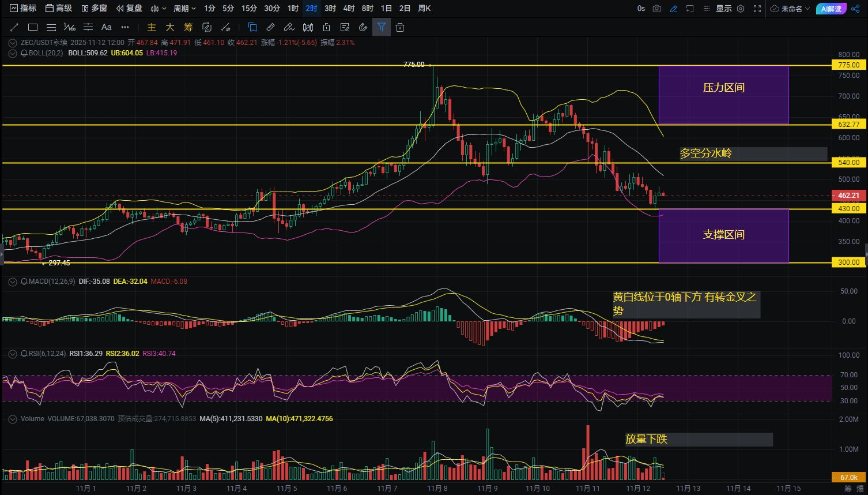Switch to the 15分 timeframe
This screenshot has width=868, height=495.
(249, 9)
